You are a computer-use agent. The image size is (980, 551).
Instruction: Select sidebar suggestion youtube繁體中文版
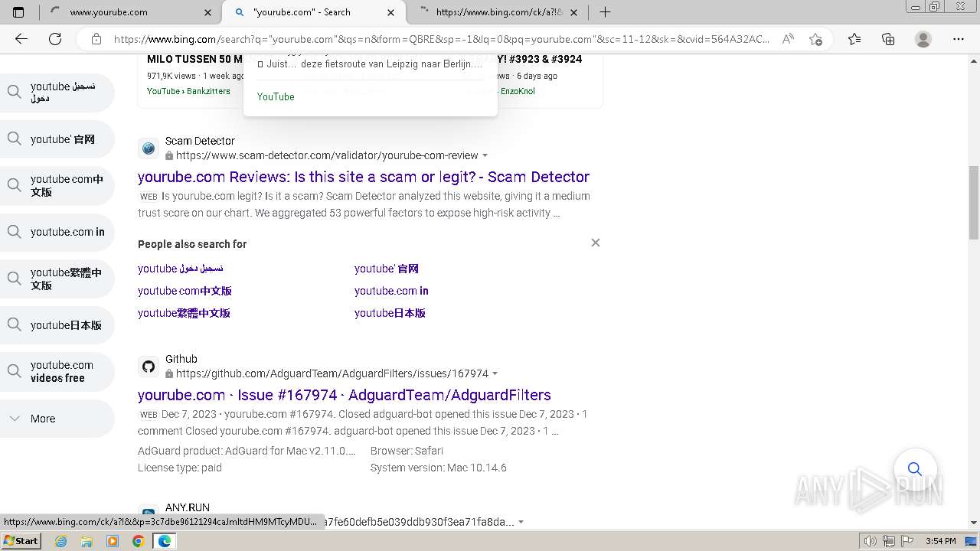(x=57, y=279)
